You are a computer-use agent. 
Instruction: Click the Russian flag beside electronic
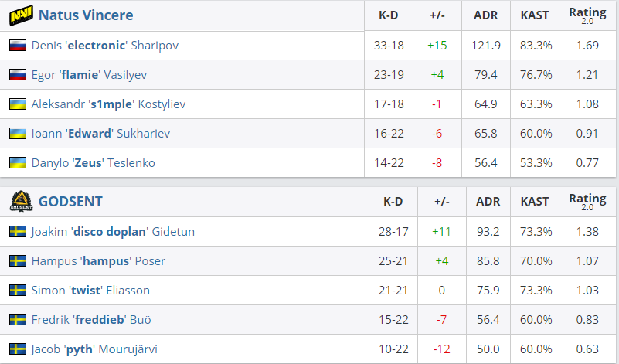click(x=17, y=46)
